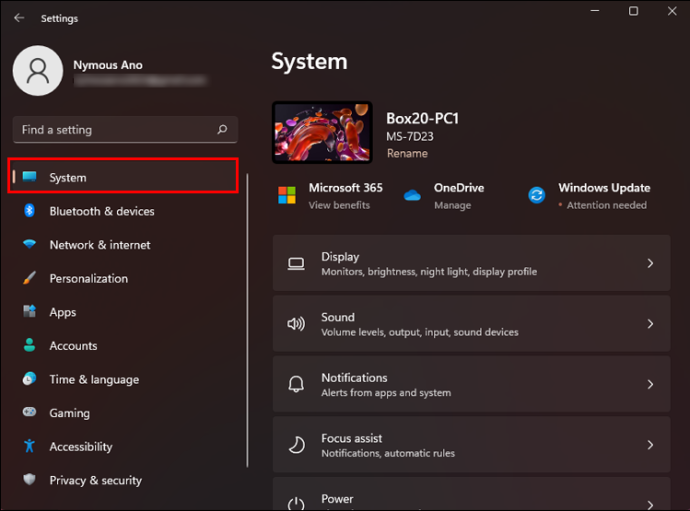The image size is (690, 511).
Task: Click the sidebar vertical scrollbar
Action: 247,320
